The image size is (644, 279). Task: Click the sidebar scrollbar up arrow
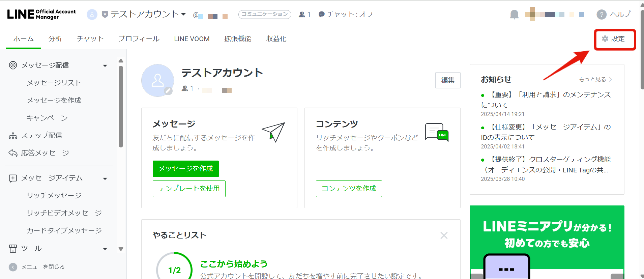point(121,61)
